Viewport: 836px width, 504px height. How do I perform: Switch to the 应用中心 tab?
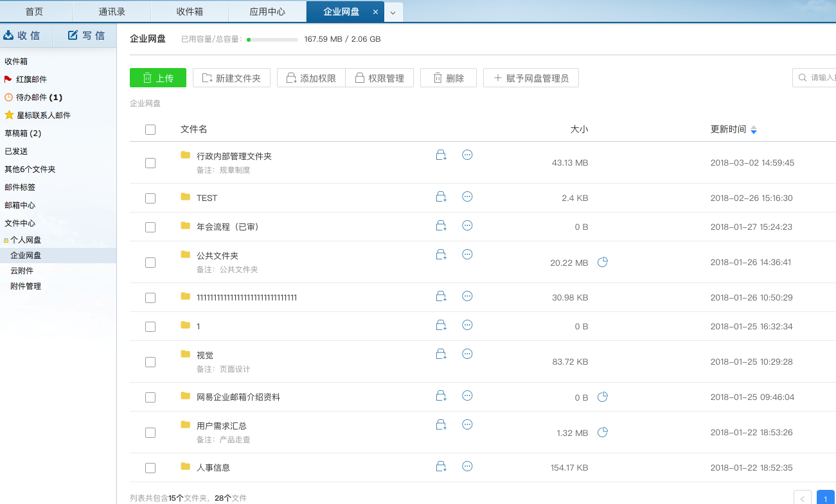point(267,12)
